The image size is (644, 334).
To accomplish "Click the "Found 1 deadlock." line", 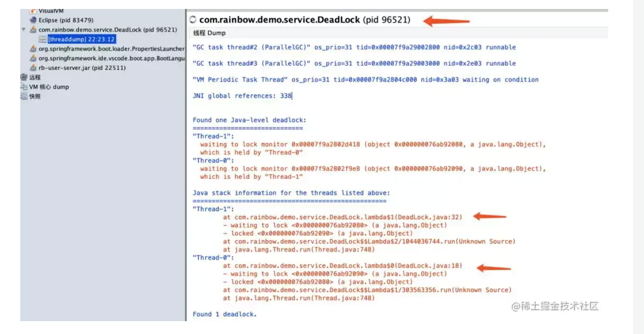I will point(225,314).
